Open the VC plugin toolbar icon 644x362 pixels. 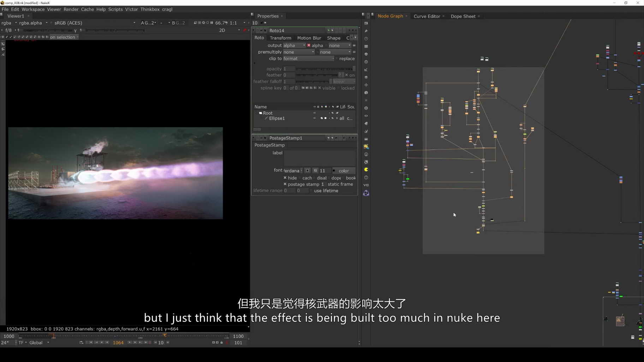[366, 185]
